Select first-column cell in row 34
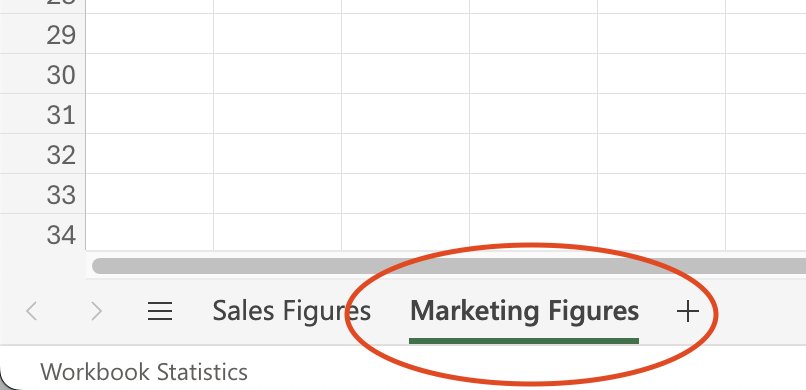The image size is (806, 390). pyautogui.click(x=150, y=233)
